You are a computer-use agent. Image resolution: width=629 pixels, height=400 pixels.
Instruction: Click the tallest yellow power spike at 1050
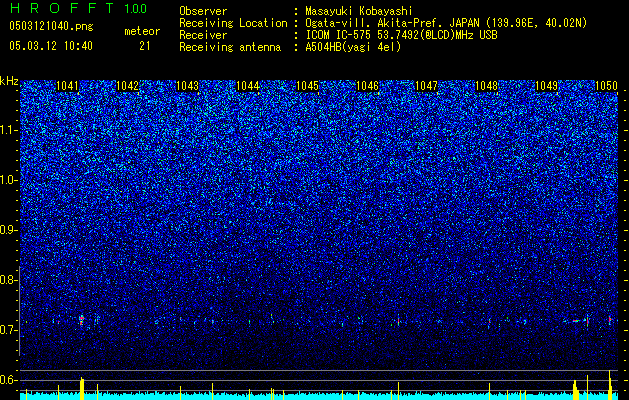coord(610,385)
